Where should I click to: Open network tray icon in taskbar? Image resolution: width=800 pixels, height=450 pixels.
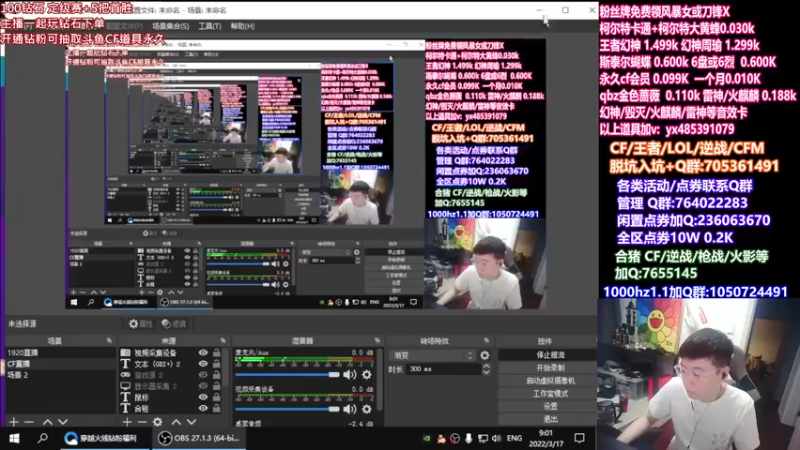point(483,438)
